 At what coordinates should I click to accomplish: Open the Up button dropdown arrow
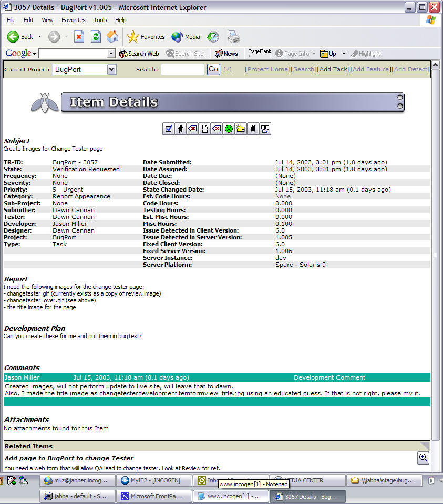pyautogui.click(x=344, y=54)
